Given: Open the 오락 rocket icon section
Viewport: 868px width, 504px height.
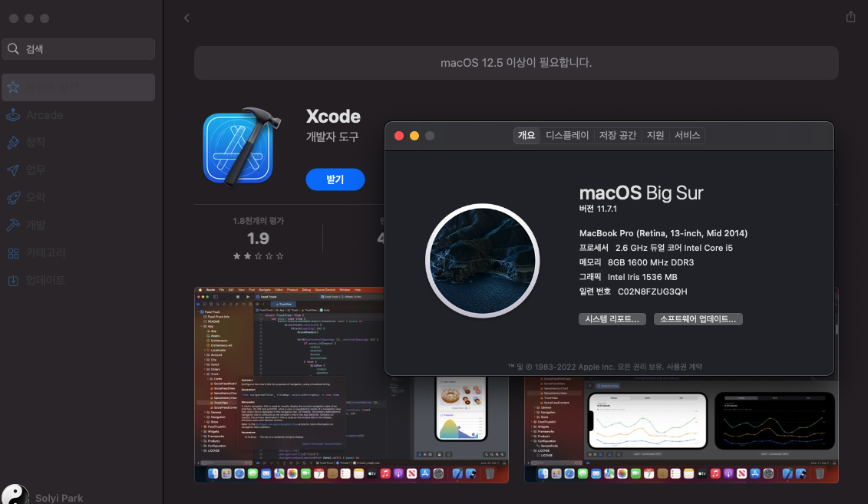Looking at the screenshot, I should [x=13, y=197].
